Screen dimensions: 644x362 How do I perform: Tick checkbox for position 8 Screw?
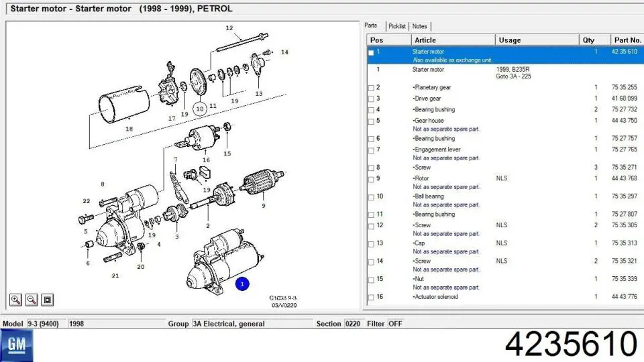(371, 168)
